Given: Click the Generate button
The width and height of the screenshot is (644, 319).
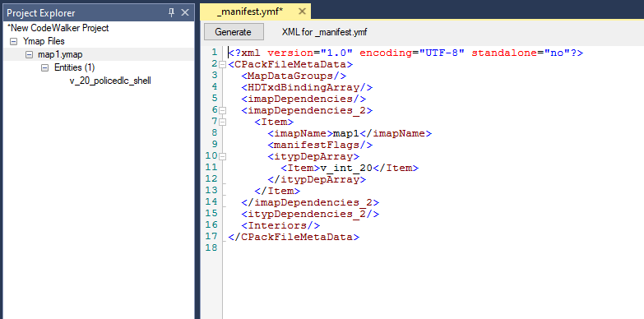Looking at the screenshot, I should 234,32.
